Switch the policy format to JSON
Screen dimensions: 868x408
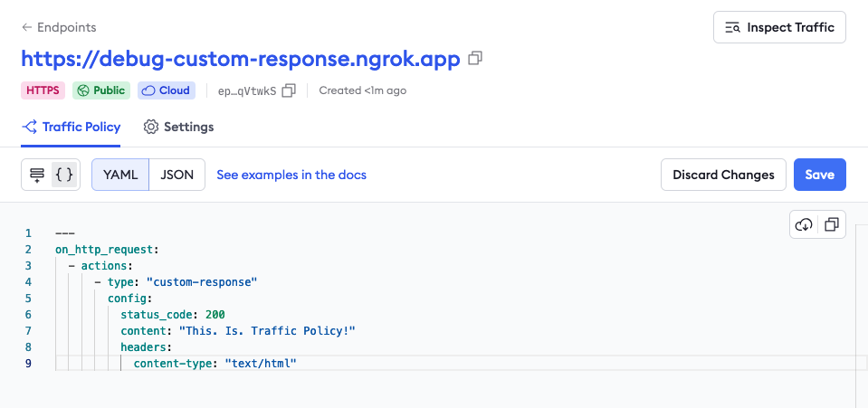pyautogui.click(x=177, y=175)
